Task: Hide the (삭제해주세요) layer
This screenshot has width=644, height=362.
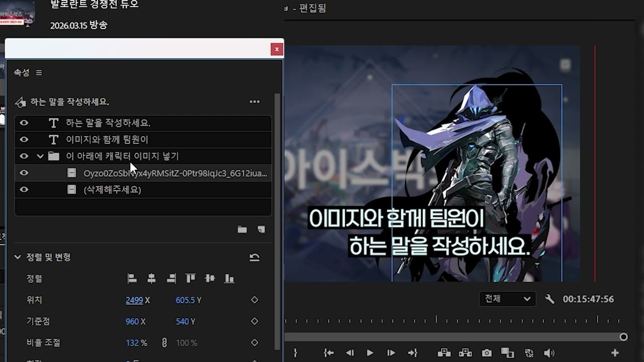Action: tap(24, 190)
